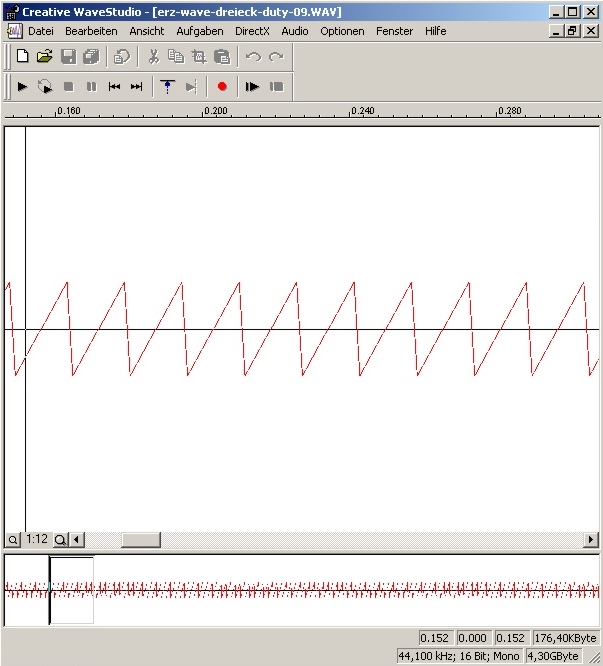Click the scroll right arrow of waveform scrollbar

(x=590, y=540)
